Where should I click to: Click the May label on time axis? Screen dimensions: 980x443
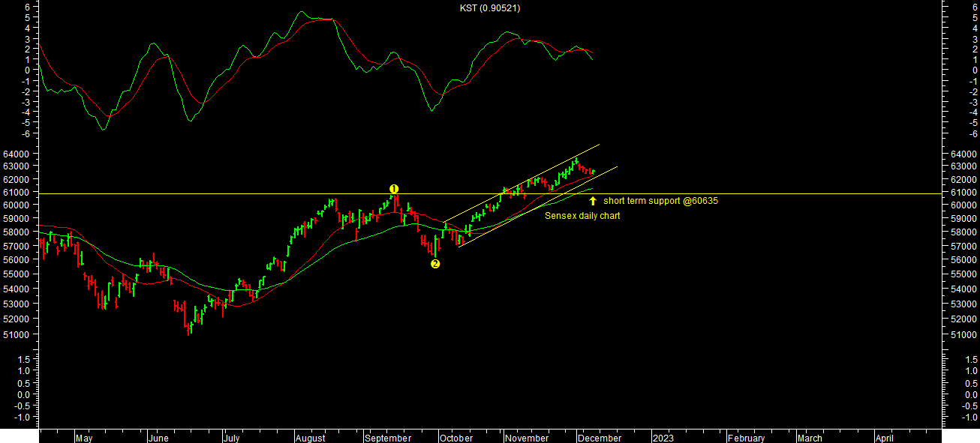click(84, 439)
